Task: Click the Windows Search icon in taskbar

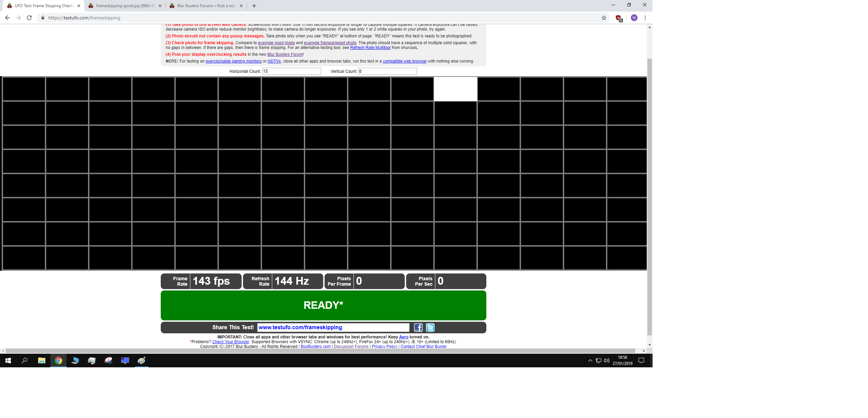Action: click(x=24, y=361)
